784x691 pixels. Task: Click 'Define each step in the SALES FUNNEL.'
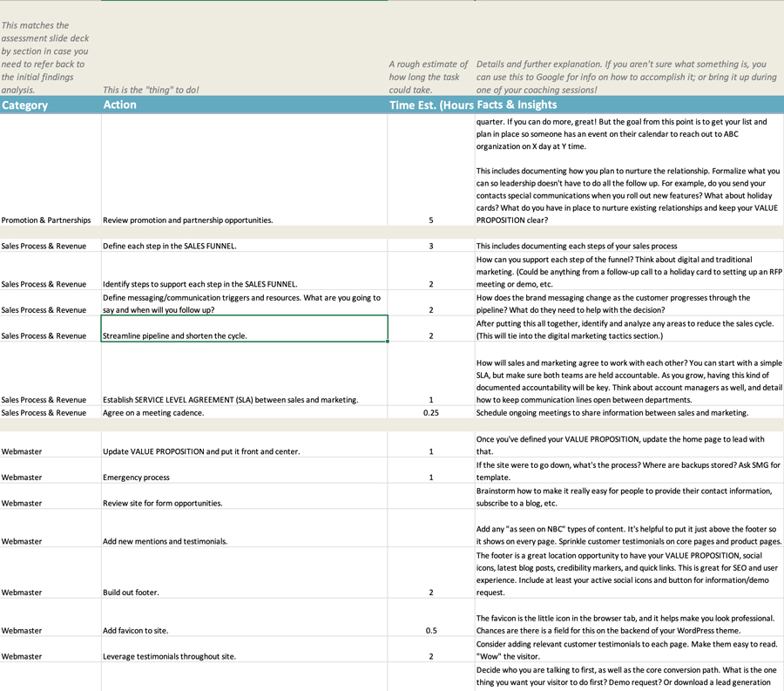(x=244, y=246)
